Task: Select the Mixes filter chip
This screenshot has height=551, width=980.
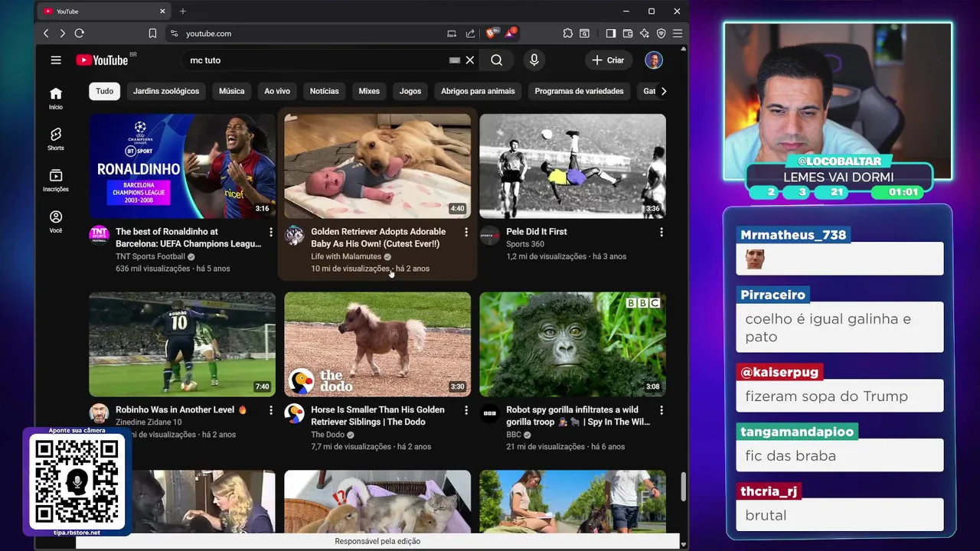Action: (x=369, y=91)
